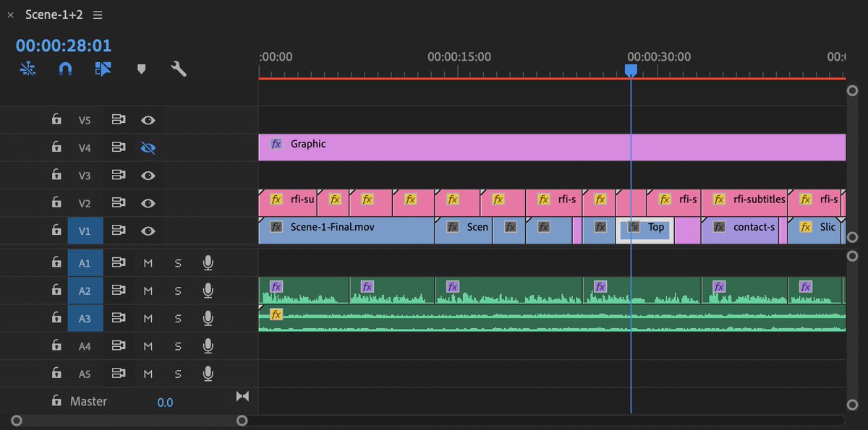Click the A4 track targeting button
This screenshot has height=430, width=868.
[85, 345]
